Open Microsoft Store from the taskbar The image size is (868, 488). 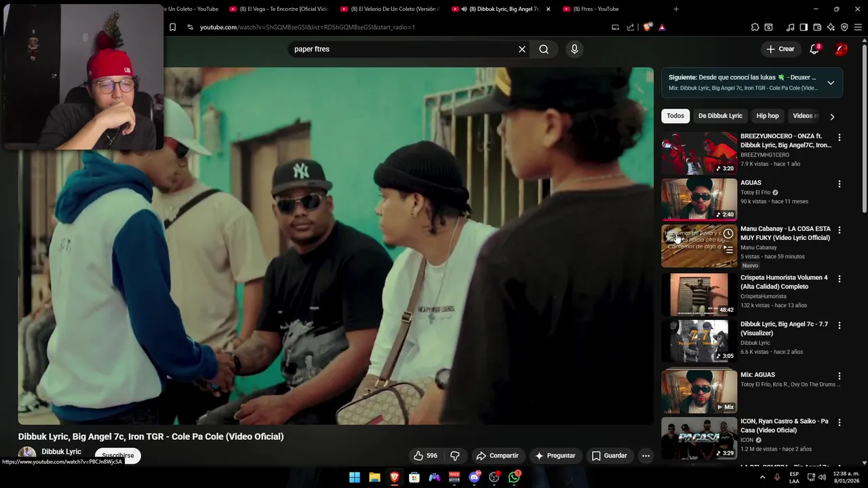pos(414,477)
